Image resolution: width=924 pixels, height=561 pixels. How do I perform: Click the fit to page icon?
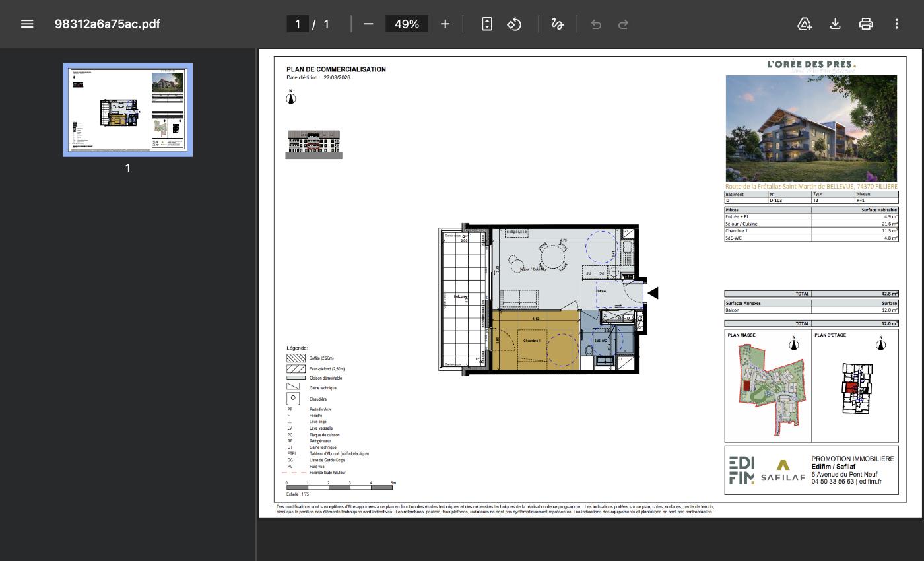coord(486,24)
